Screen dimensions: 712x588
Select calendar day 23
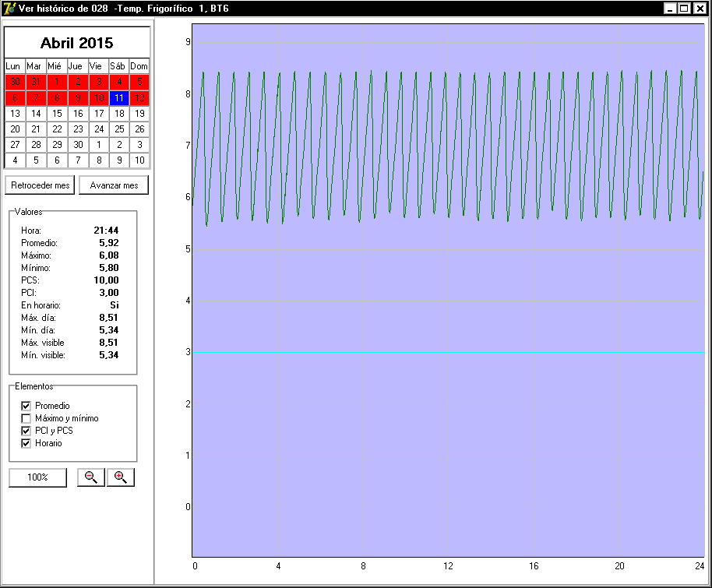point(78,129)
